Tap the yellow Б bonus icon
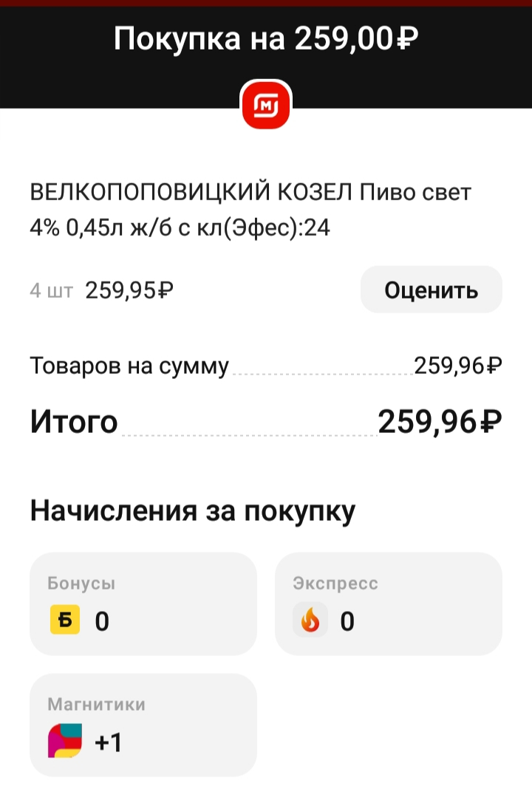 click(x=64, y=619)
